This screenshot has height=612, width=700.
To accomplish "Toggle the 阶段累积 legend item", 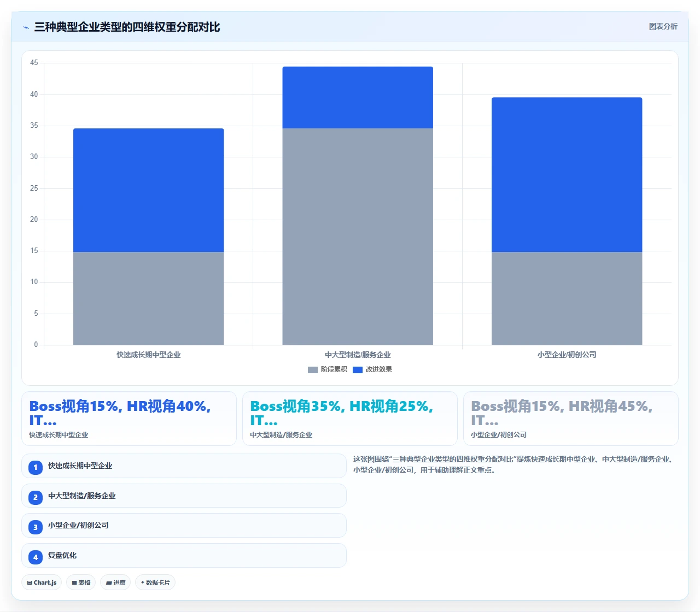I will (x=328, y=369).
